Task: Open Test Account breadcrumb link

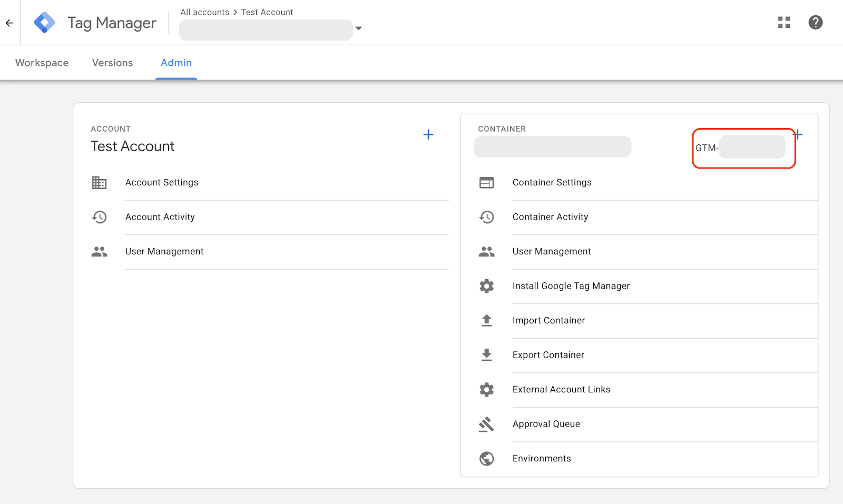Action: [x=267, y=12]
